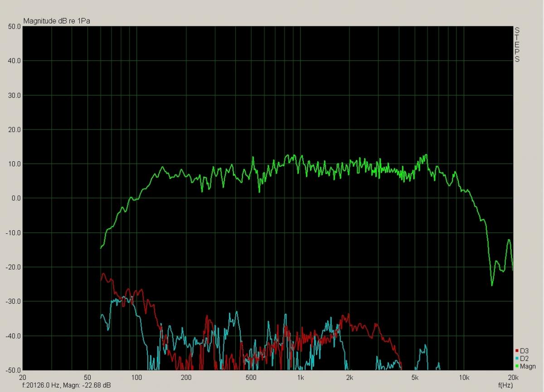Select the D2 legend label
Screen dimensions: 544x392
(x=524, y=358)
